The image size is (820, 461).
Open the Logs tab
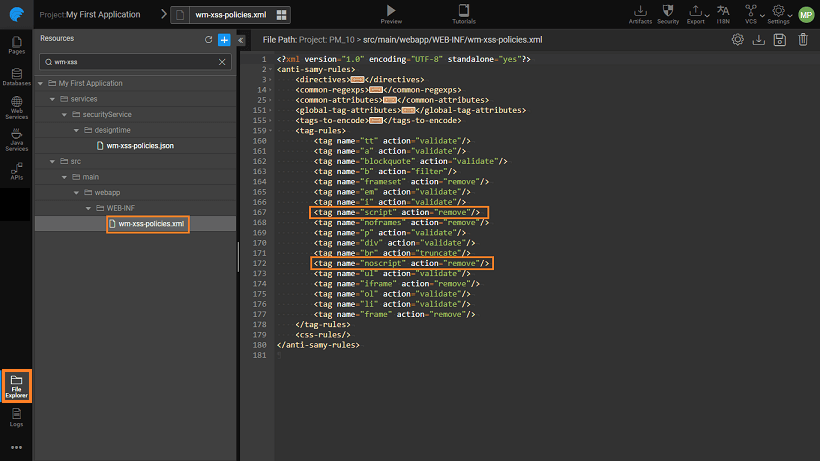(x=16, y=418)
